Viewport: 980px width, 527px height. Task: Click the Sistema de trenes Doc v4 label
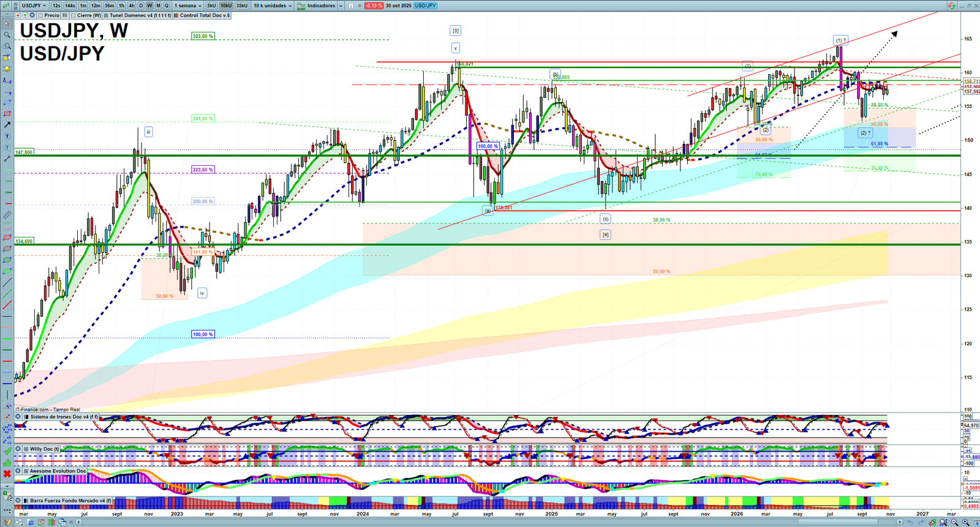coord(64,417)
